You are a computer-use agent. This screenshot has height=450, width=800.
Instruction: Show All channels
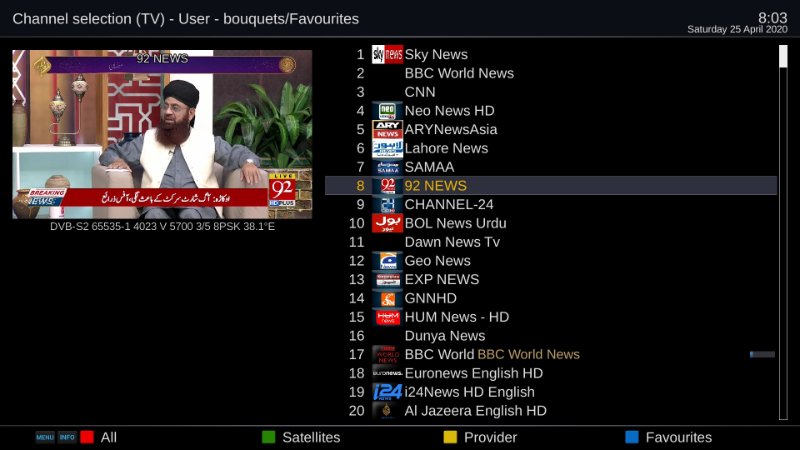tap(109, 437)
